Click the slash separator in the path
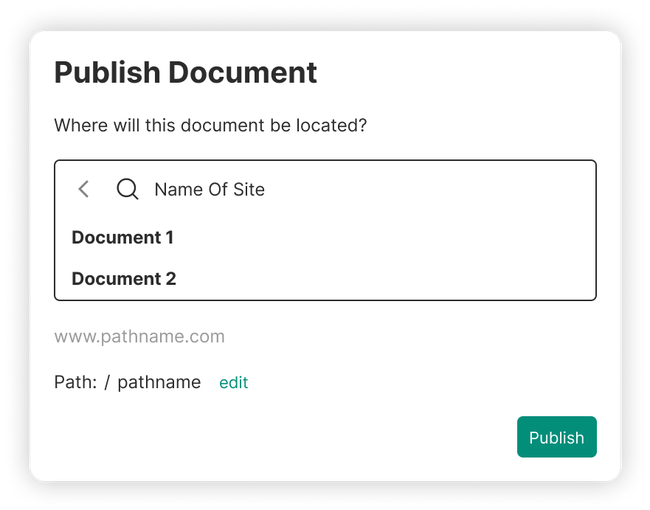The width and height of the screenshot is (650, 510). [x=107, y=382]
